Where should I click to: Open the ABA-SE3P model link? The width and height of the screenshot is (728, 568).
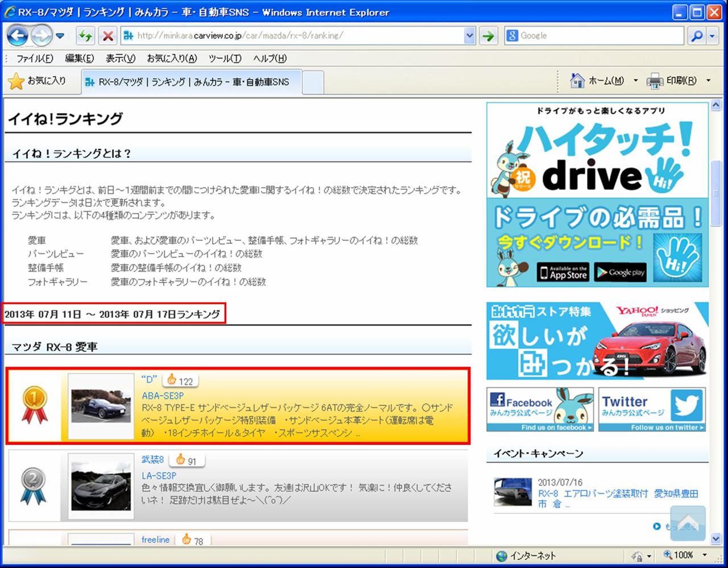pos(163,396)
